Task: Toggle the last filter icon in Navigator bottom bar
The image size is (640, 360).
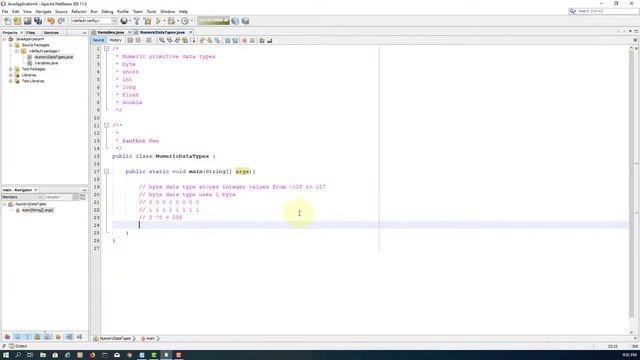Action: 79,337
